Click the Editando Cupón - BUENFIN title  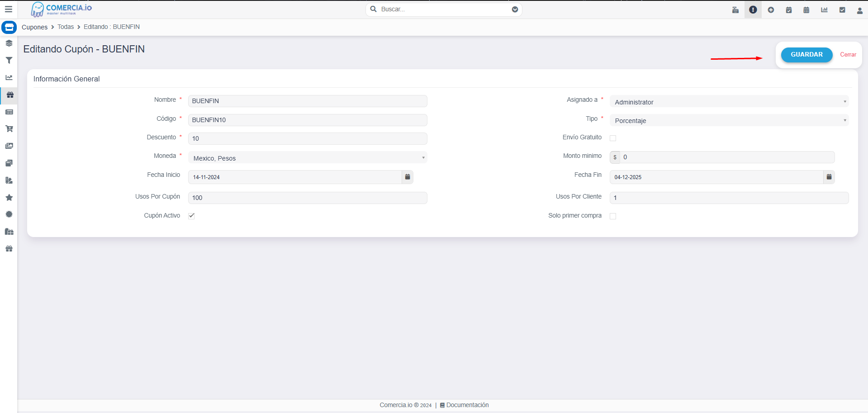coord(84,49)
